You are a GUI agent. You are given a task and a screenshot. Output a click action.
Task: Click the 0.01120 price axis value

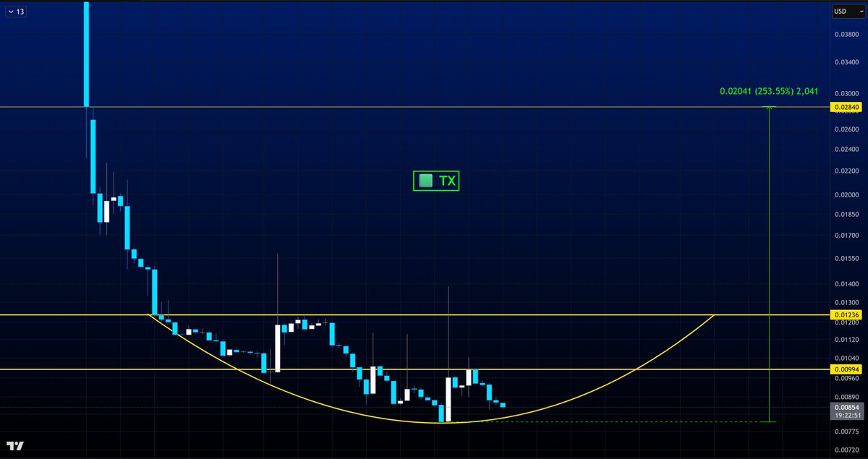pos(846,340)
